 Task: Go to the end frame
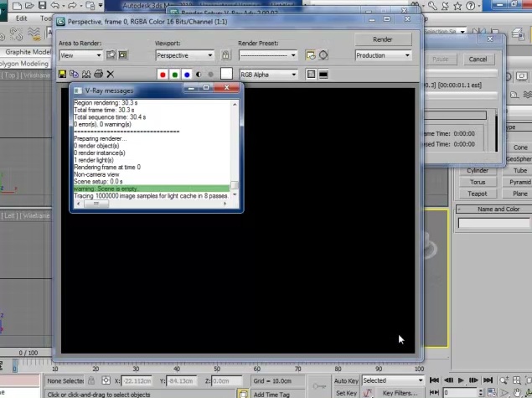tap(488, 380)
